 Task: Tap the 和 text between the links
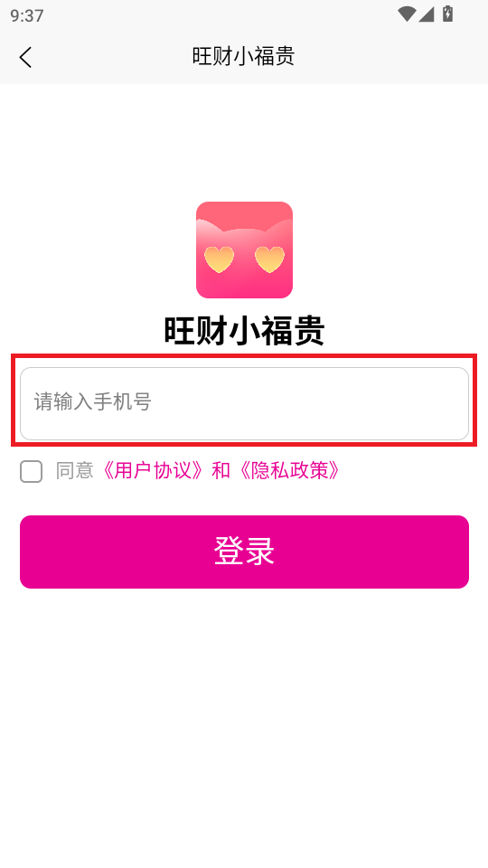221,470
